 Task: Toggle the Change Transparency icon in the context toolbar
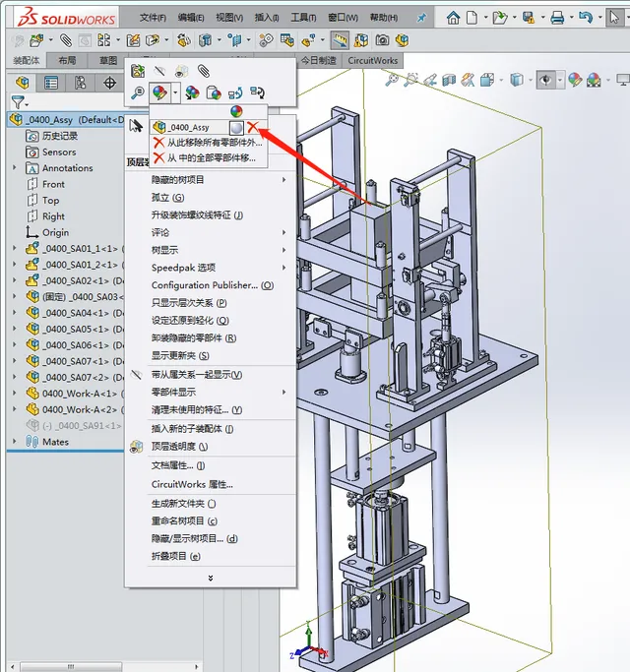[181, 71]
